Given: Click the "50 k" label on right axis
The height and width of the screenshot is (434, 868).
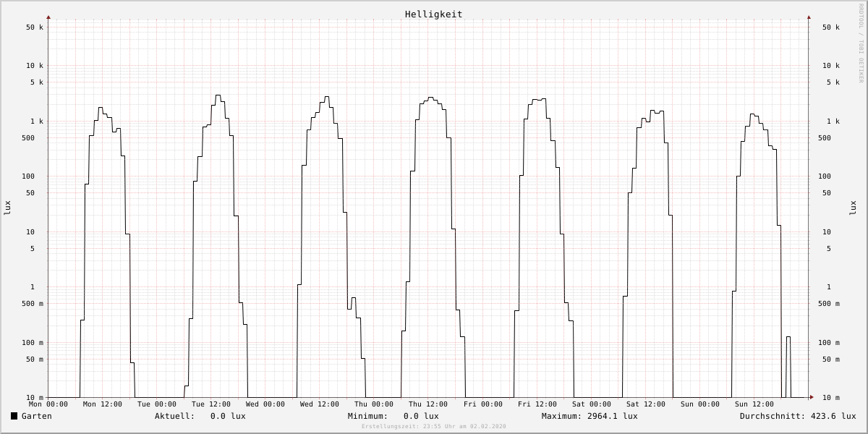Looking at the screenshot, I should (831, 27).
